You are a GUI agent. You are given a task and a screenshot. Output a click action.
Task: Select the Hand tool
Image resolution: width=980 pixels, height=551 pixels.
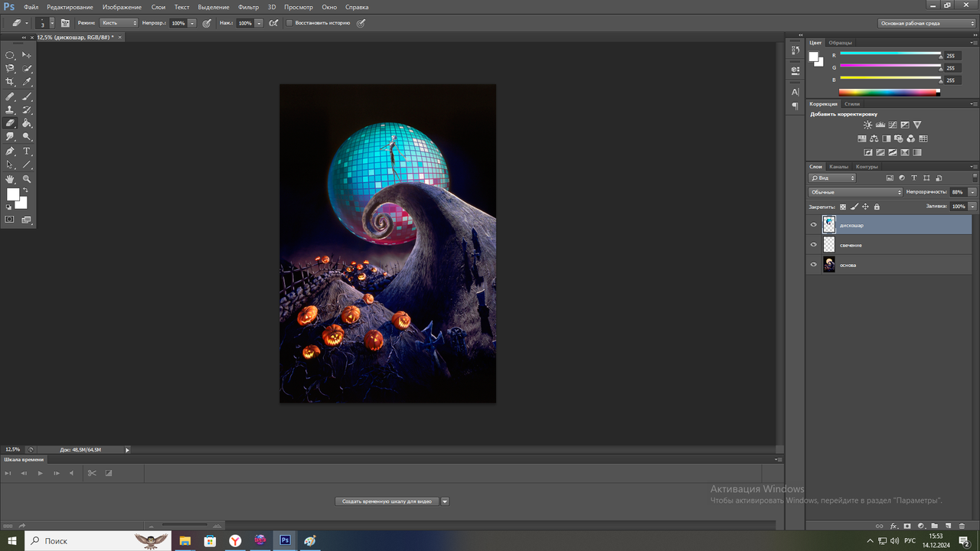(x=10, y=178)
